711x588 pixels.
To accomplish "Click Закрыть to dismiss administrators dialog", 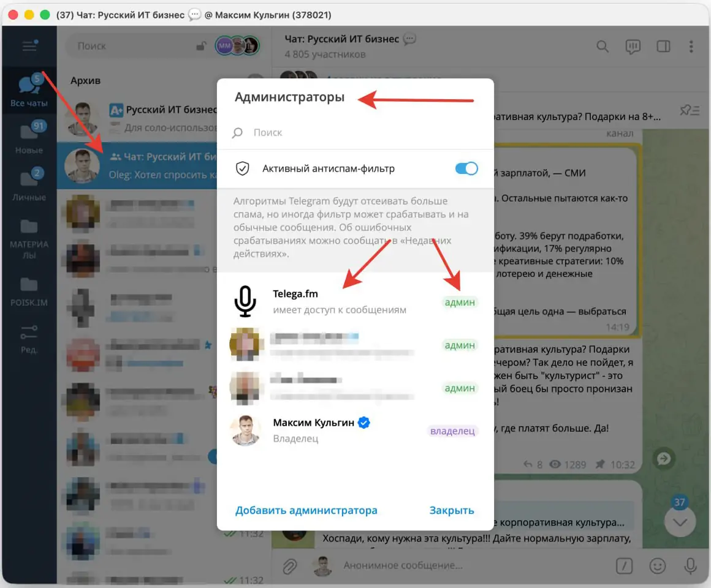I will (x=451, y=510).
